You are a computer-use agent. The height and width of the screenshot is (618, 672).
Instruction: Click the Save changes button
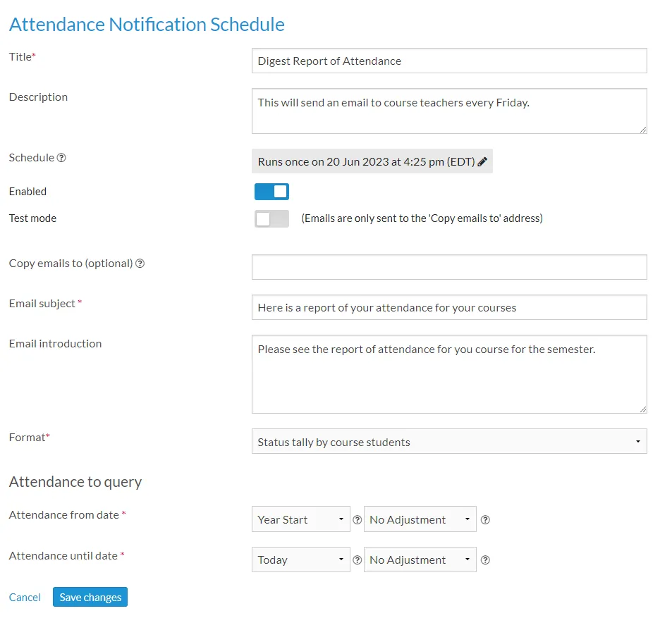click(x=90, y=597)
